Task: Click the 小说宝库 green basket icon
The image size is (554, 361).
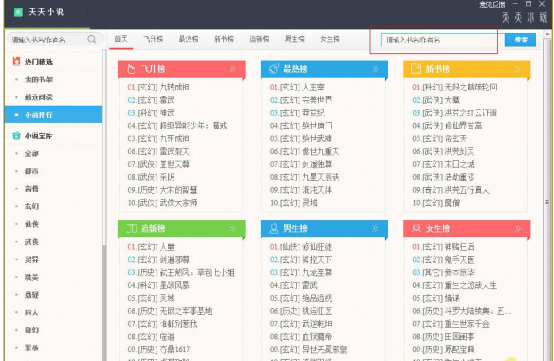Action: 16,136
